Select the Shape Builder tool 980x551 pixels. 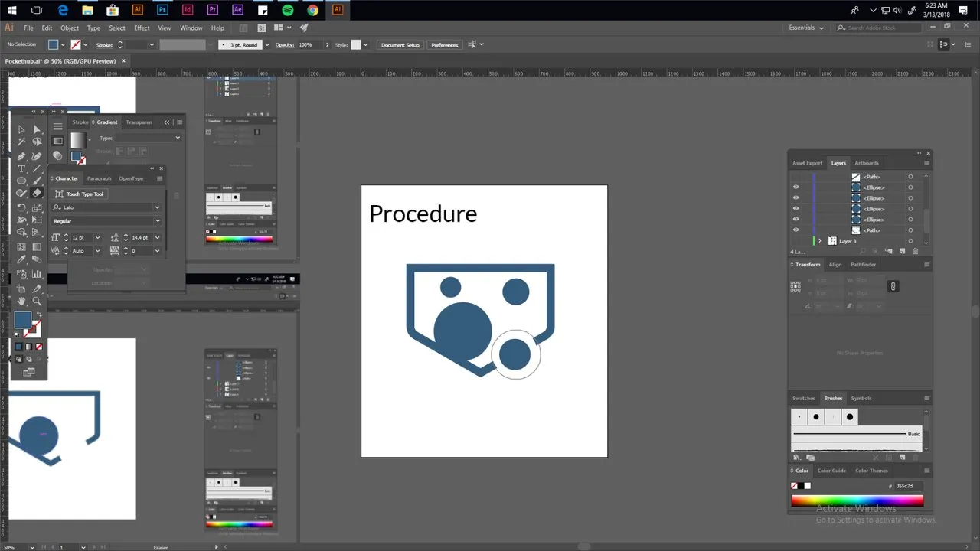(x=21, y=233)
